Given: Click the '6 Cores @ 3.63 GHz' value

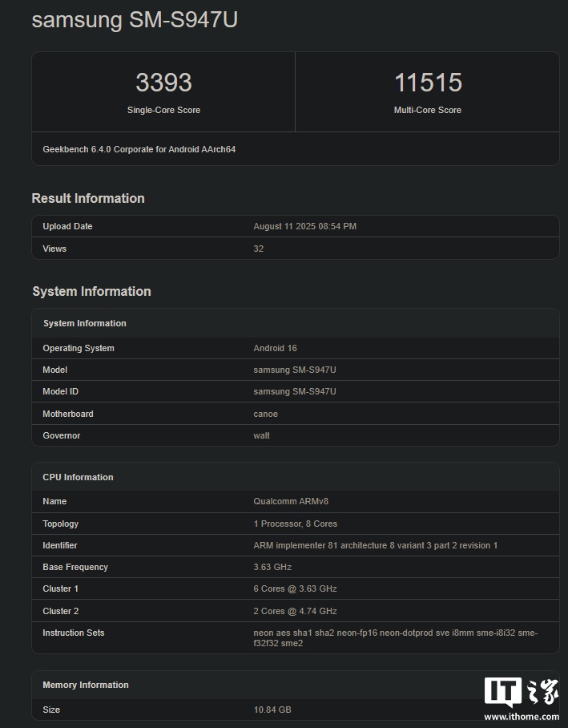Looking at the screenshot, I should pyautogui.click(x=295, y=588).
